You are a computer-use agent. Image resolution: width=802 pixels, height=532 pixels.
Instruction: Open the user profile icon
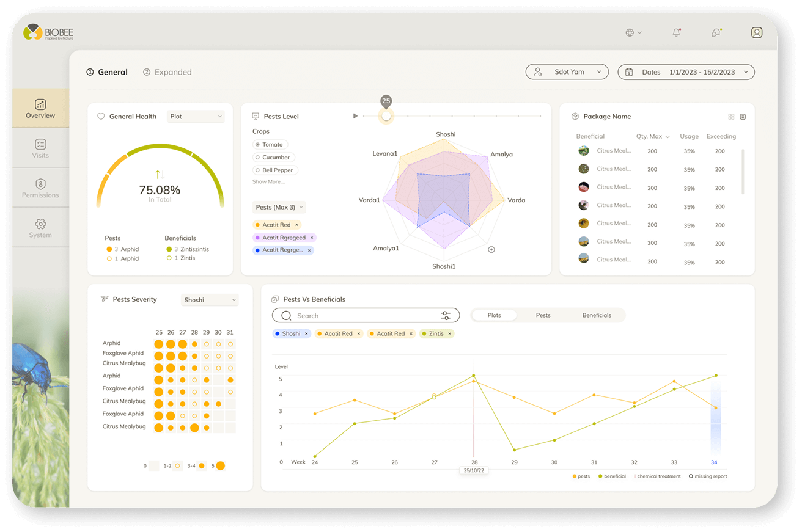pos(757,33)
